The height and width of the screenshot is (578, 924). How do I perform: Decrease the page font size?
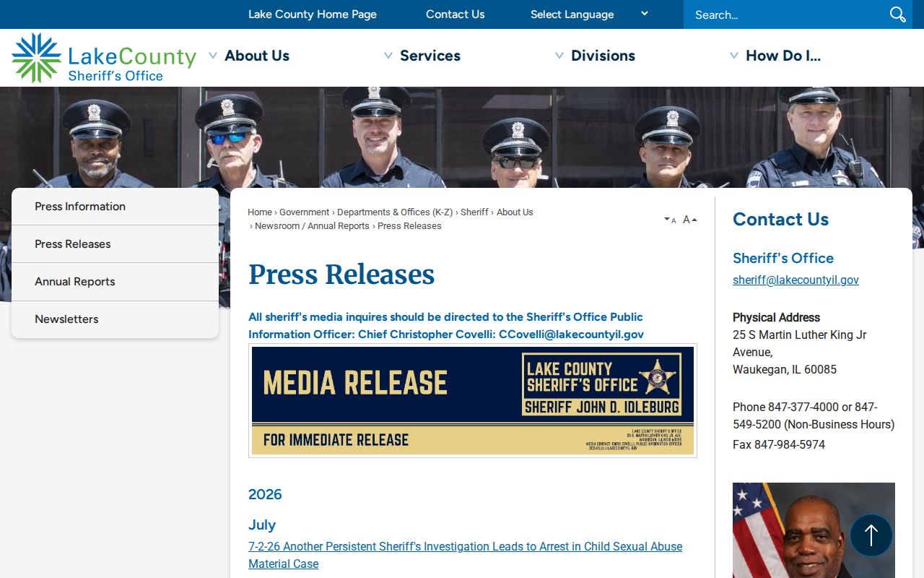tap(670, 220)
